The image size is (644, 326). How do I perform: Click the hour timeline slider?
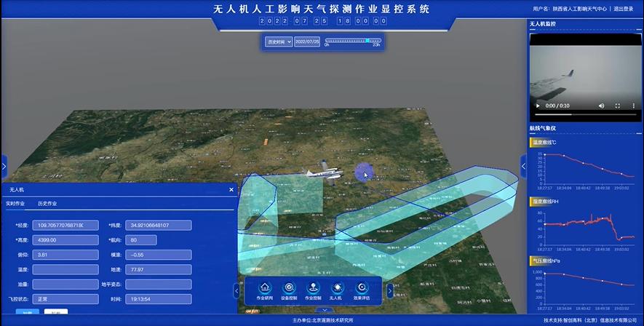(353, 41)
